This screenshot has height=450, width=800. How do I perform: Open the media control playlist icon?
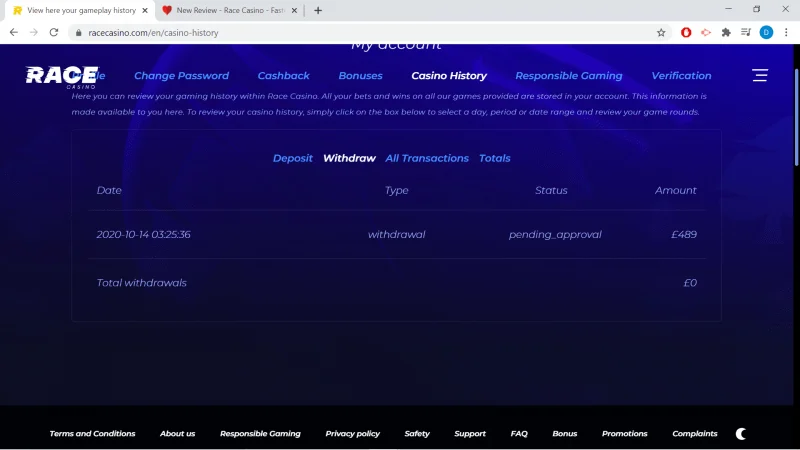(x=746, y=33)
